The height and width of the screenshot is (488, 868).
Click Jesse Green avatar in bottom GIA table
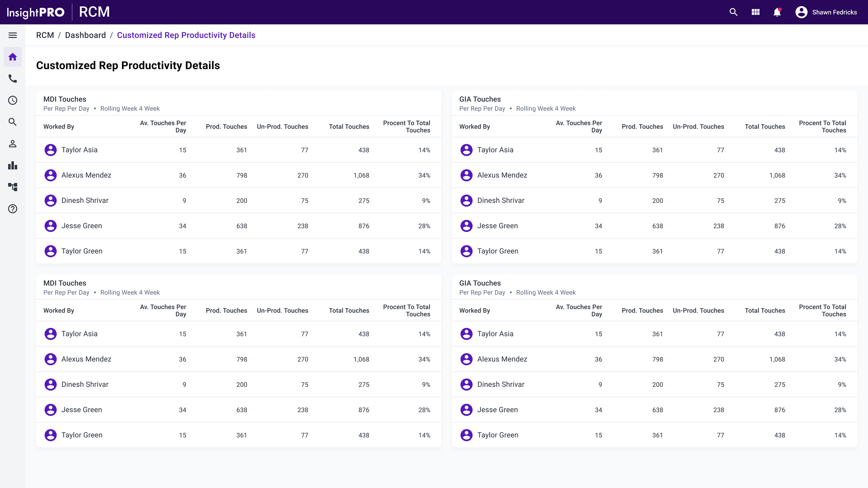pos(466,410)
